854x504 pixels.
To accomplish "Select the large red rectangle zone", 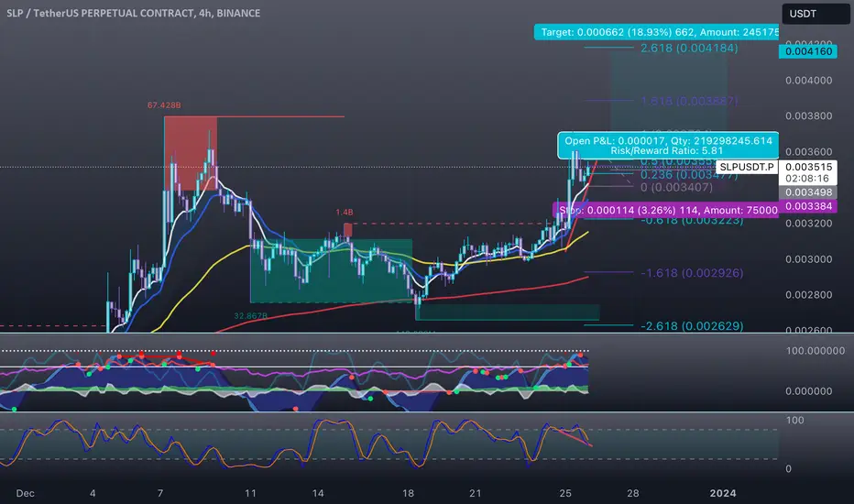I will (x=191, y=153).
